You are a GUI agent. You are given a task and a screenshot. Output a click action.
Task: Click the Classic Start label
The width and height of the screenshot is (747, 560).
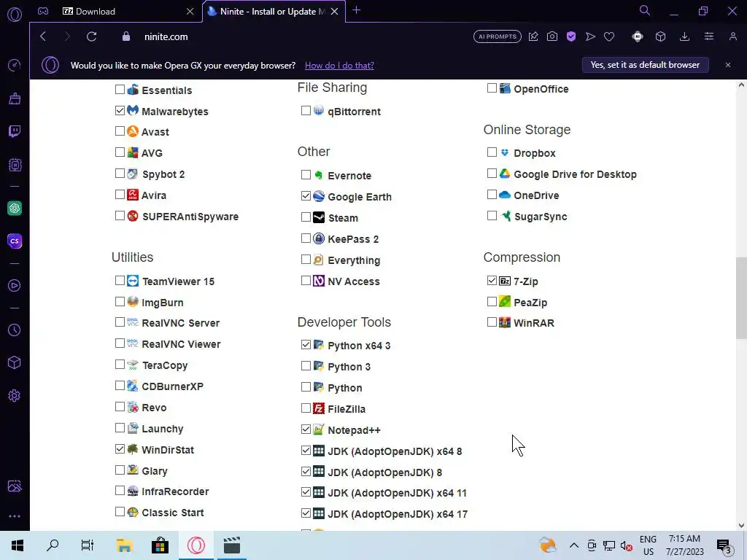(x=172, y=513)
